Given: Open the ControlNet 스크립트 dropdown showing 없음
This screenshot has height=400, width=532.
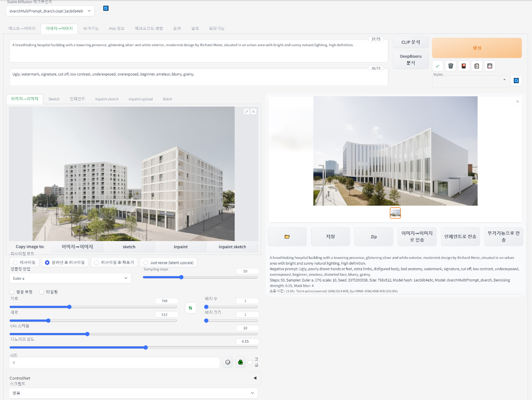Looking at the screenshot, I should point(132,393).
